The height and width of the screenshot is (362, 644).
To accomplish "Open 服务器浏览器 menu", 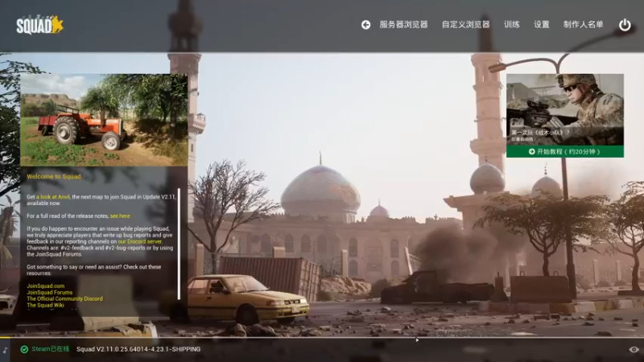I will click(404, 25).
